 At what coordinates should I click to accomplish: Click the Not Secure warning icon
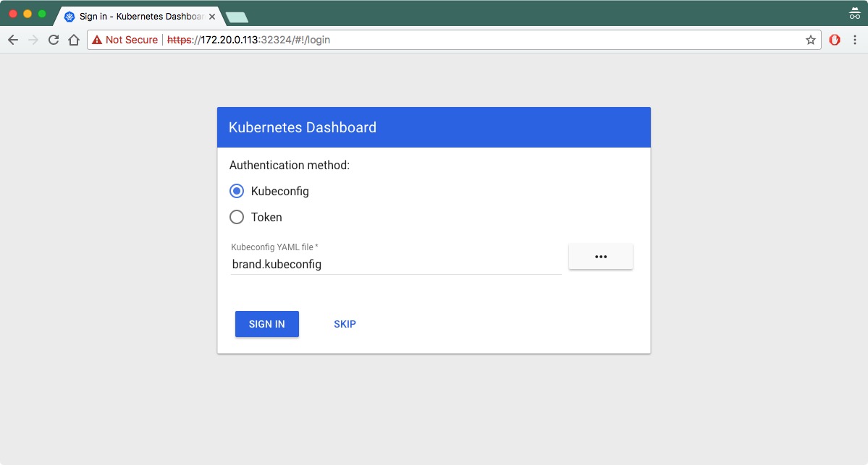[97, 40]
